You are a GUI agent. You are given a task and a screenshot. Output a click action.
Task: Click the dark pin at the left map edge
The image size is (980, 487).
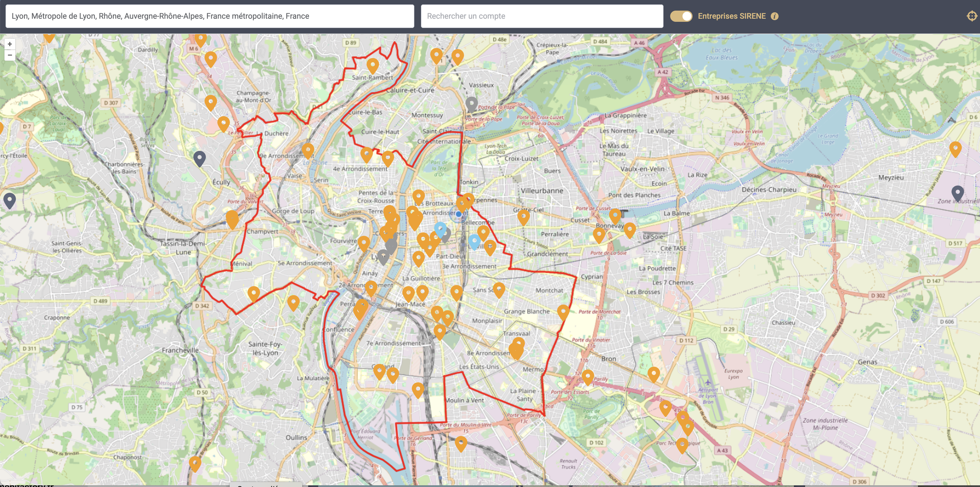(x=9, y=200)
